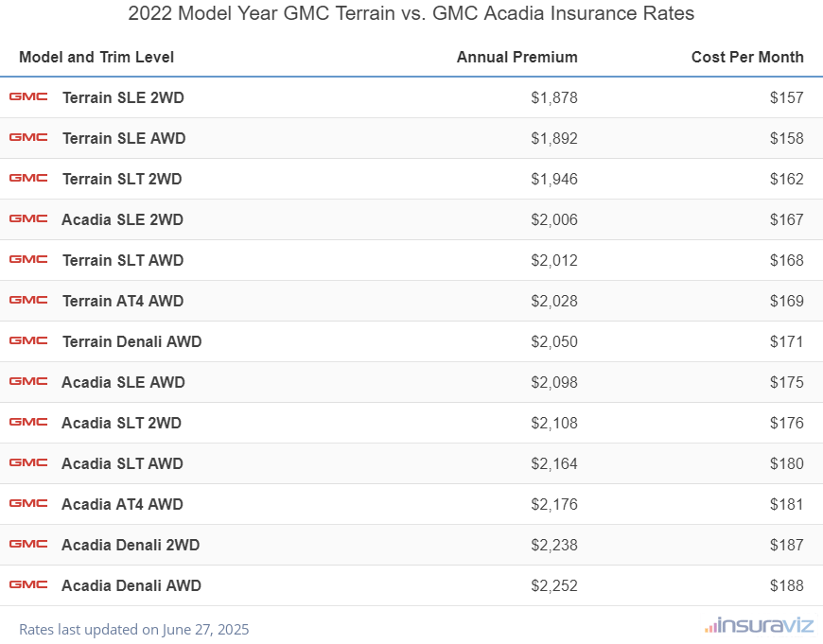This screenshot has width=823, height=644.
Task: Click GMC logo beside Terrain SLE AWD
Action: [x=28, y=137]
